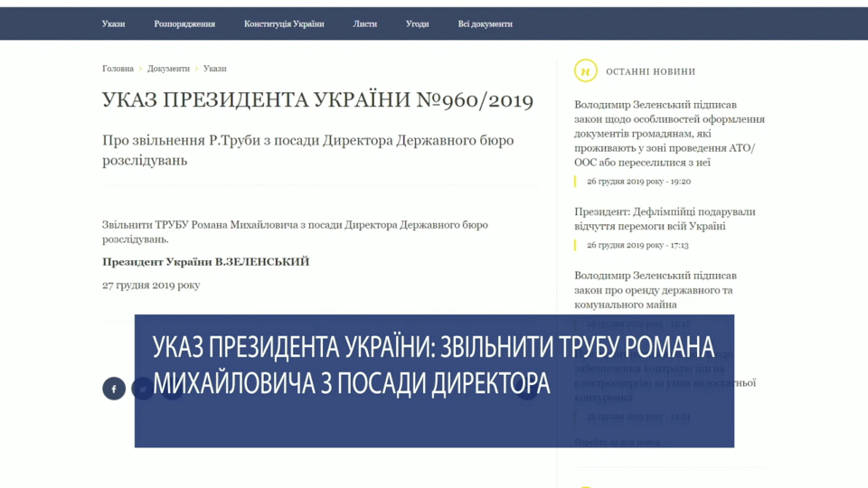Open news on law about оренду державного майна

click(655, 290)
